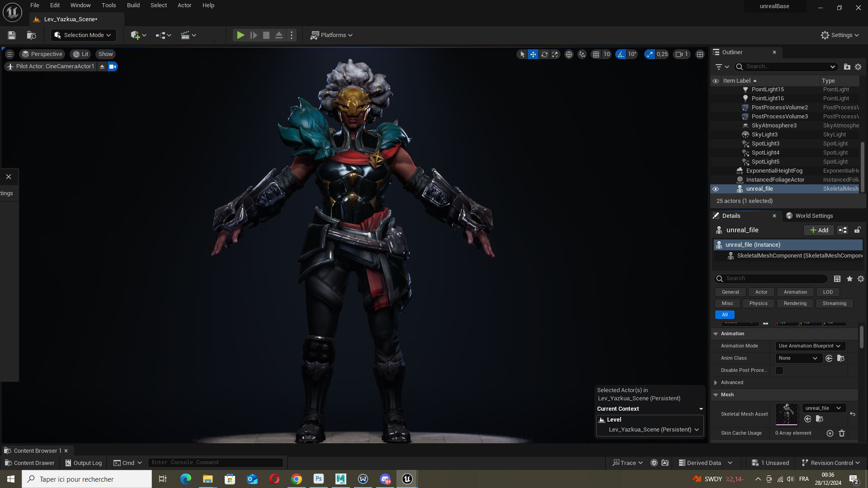Toggle surface snapping in the viewport toolbar
The width and height of the screenshot is (868, 488).
click(x=582, y=54)
